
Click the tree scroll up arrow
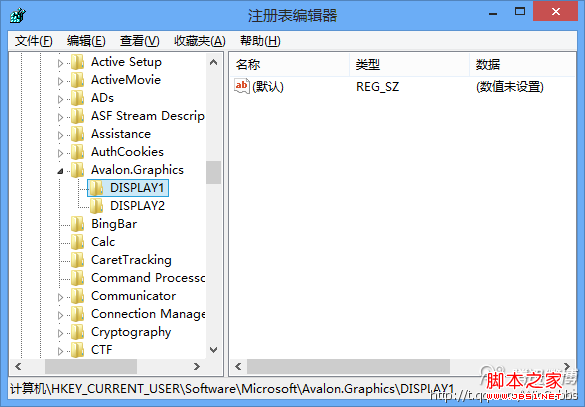pos(213,62)
